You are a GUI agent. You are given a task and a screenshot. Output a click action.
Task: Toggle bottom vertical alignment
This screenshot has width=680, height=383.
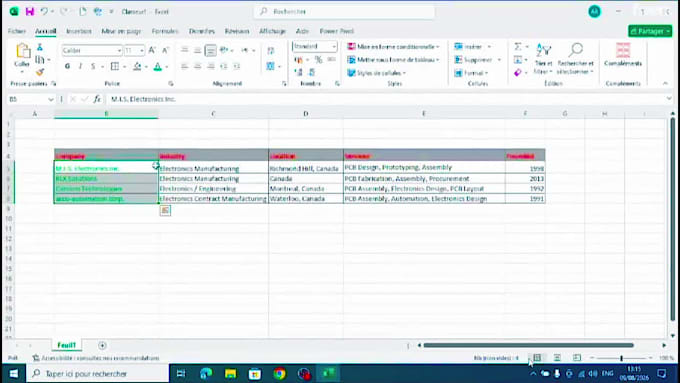pos(210,50)
